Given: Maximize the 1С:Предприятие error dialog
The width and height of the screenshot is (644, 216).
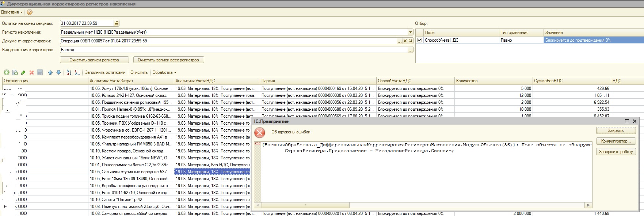Looking at the screenshot, I should click(627, 121).
